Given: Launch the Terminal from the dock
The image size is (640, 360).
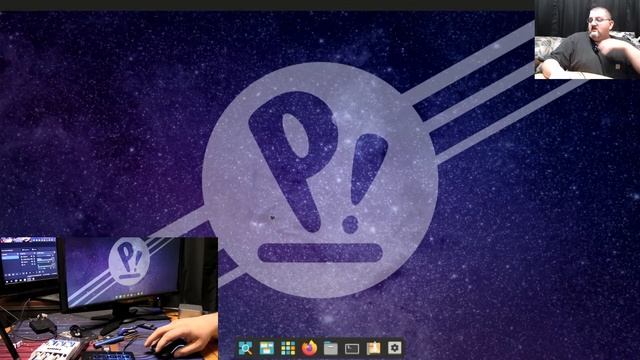Looking at the screenshot, I should [352, 349].
